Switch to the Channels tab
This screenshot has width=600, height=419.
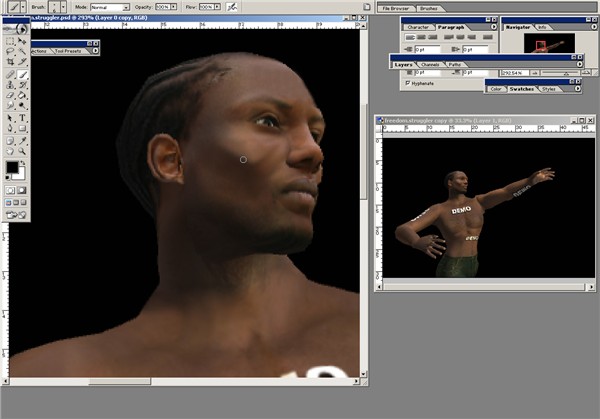click(x=430, y=65)
